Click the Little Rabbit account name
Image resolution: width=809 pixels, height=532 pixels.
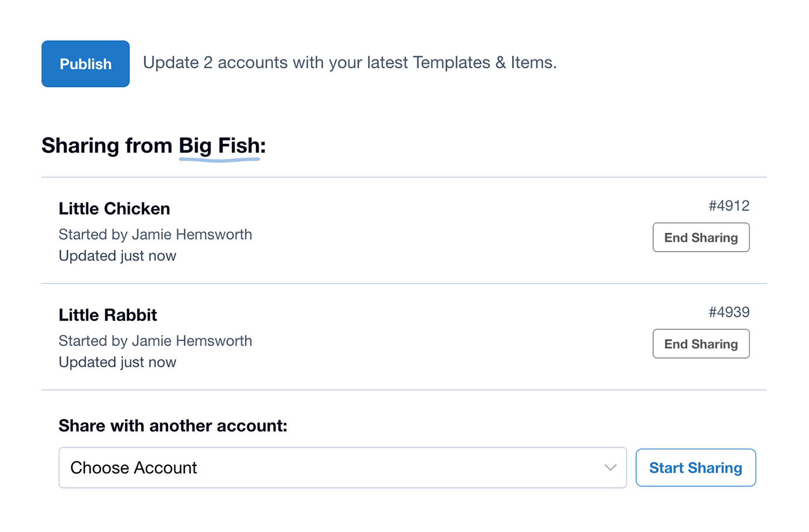[108, 315]
